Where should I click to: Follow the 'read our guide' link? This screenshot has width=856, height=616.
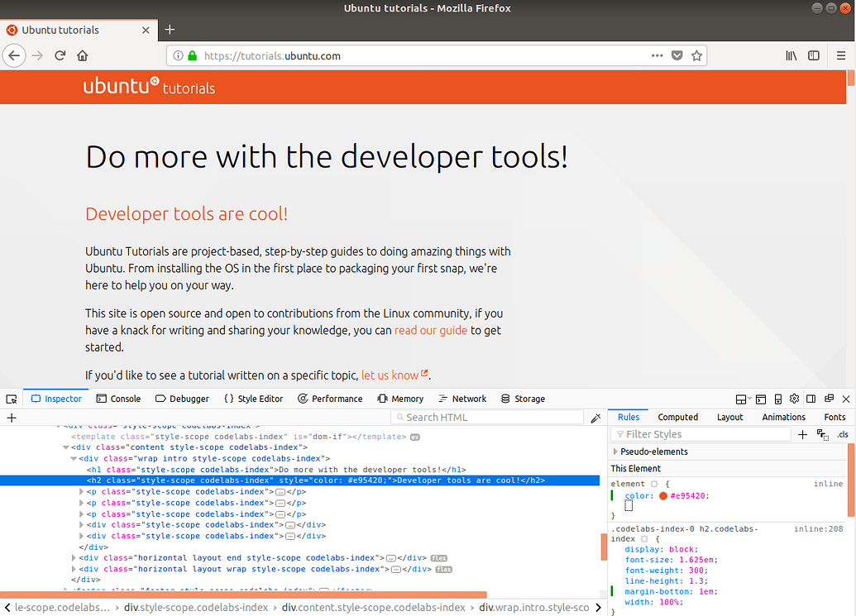pyautogui.click(x=430, y=330)
